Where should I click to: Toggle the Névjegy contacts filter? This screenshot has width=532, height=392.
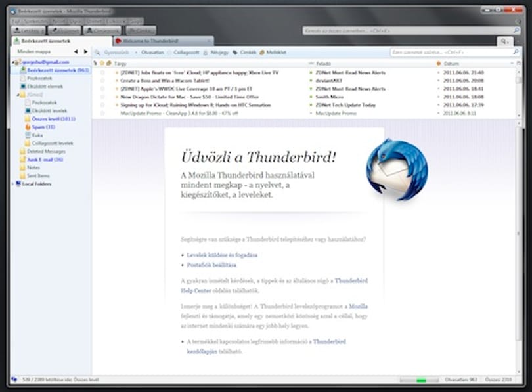click(x=216, y=53)
